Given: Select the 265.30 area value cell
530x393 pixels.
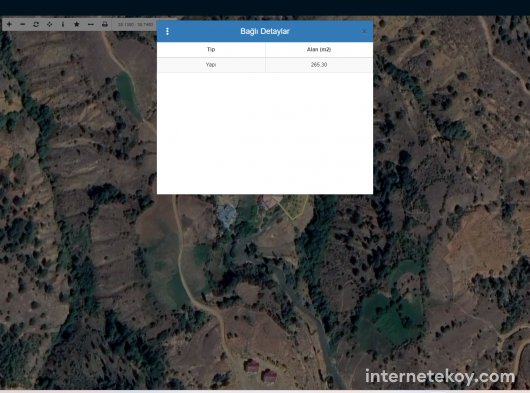Looking at the screenshot, I should pos(319,65).
